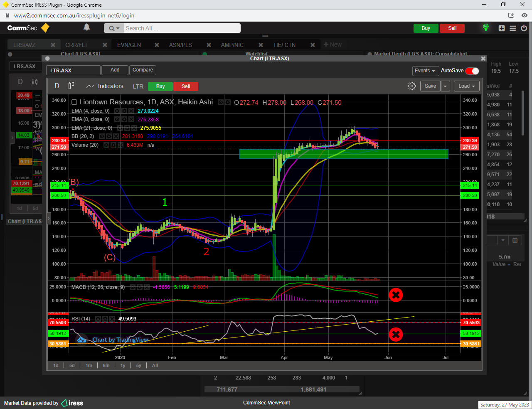Click the green lightbulb streaming icon
Viewport: 532px width, 409px height.
(x=485, y=28)
